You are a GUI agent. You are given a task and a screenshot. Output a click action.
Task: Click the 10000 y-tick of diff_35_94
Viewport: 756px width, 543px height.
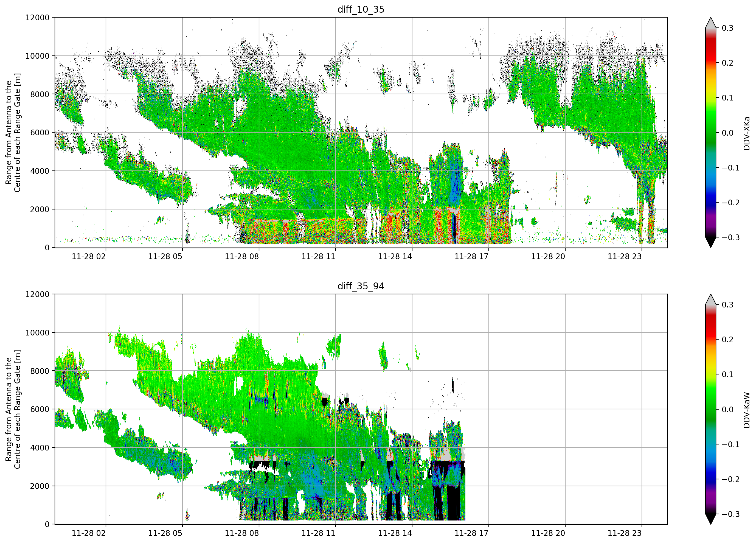pos(37,333)
